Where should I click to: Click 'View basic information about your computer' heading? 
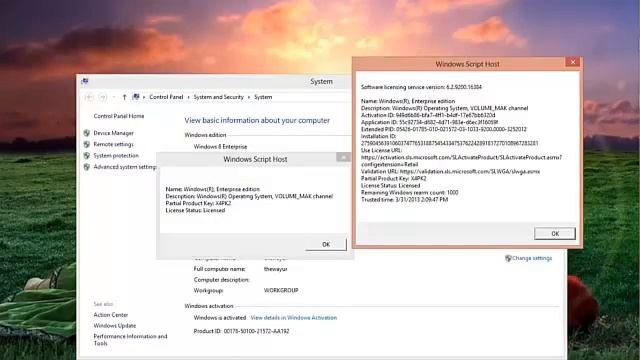click(x=257, y=120)
